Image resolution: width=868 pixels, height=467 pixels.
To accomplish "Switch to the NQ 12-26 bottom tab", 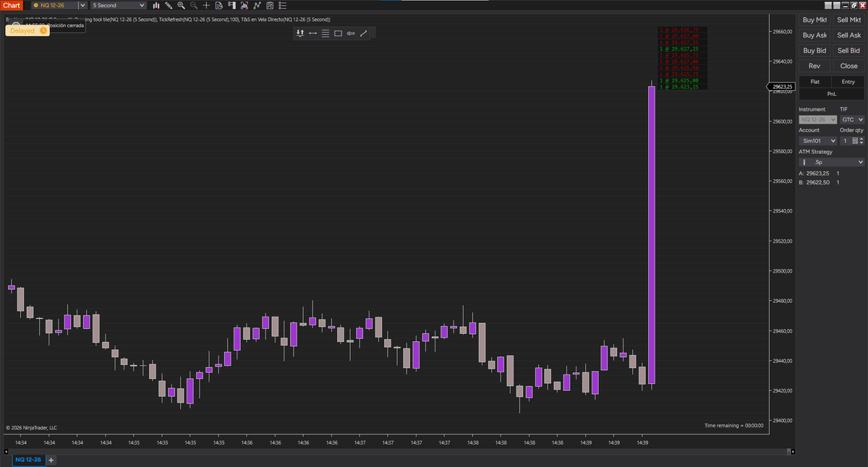I will [x=28, y=460].
